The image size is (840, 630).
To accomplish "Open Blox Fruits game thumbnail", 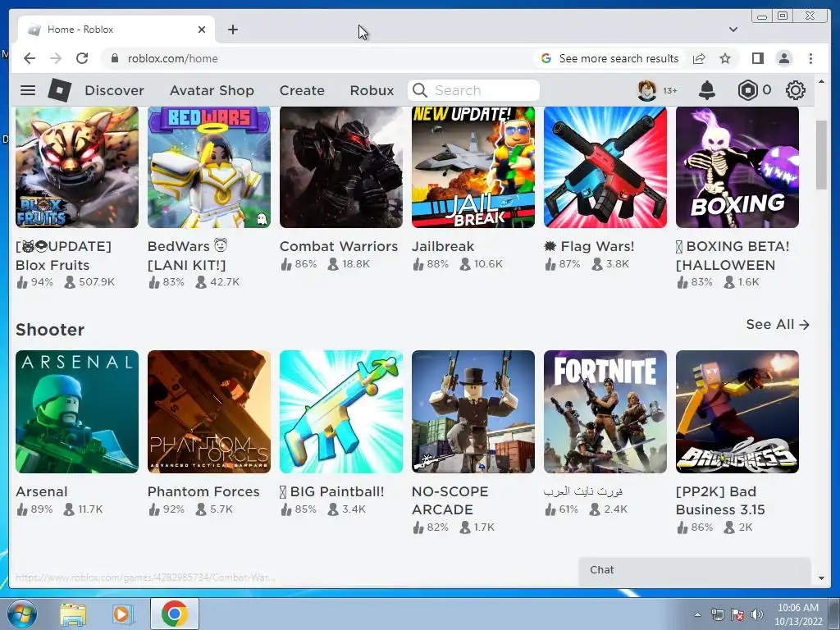I will point(77,167).
